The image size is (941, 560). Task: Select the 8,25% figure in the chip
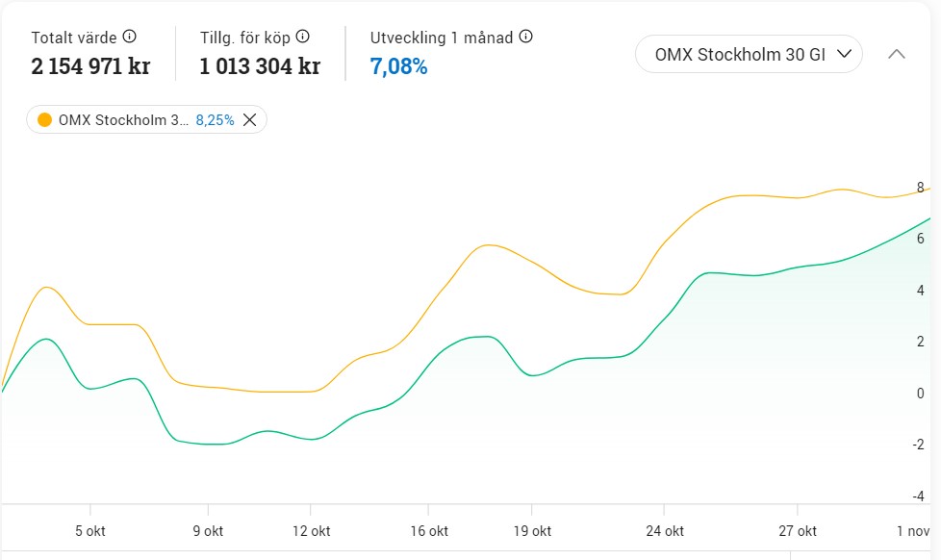coord(215,120)
